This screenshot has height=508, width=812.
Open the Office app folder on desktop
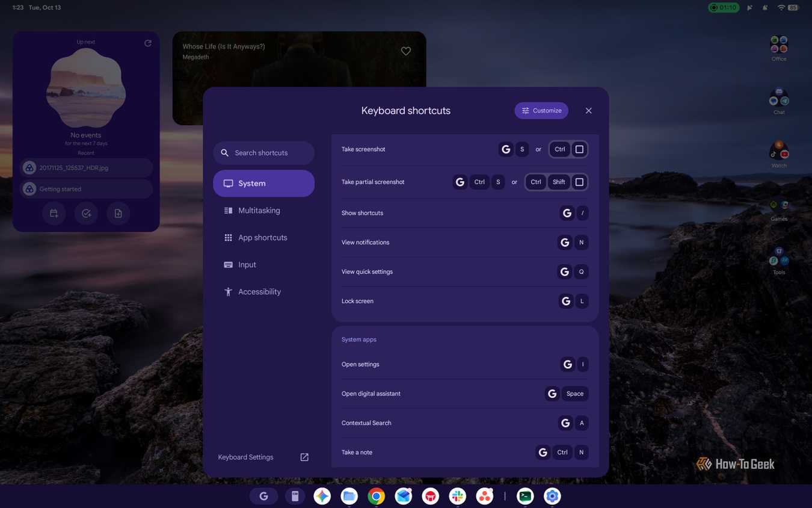(779, 48)
